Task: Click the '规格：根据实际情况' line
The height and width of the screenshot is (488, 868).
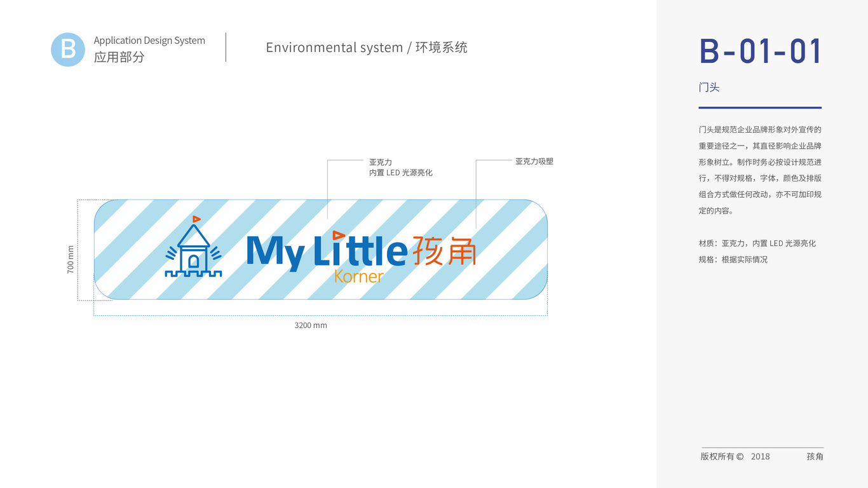Action: click(733, 260)
